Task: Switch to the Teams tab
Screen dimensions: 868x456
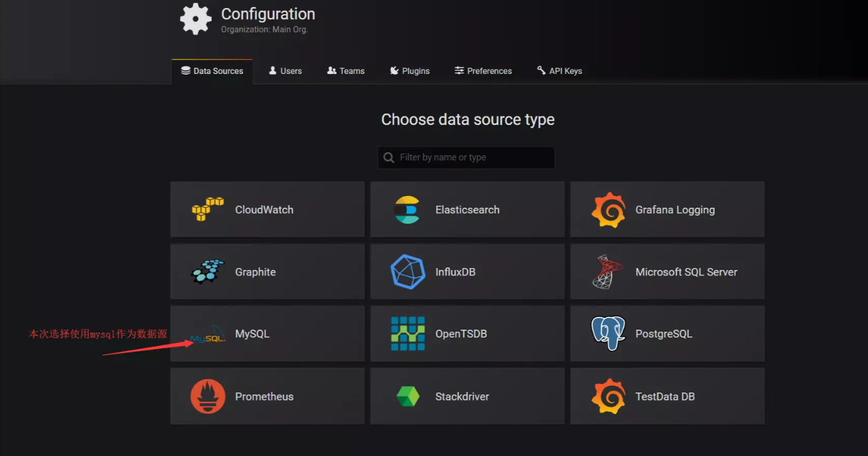Action: click(345, 71)
